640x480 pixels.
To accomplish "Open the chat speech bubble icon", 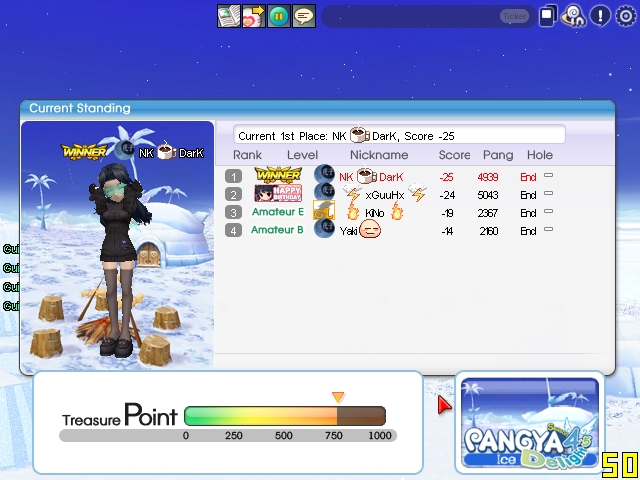I will [x=304, y=16].
